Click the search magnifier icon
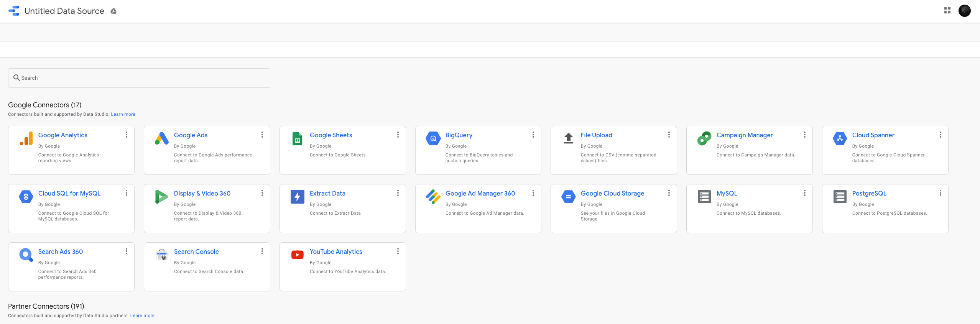The height and width of the screenshot is (324, 980). point(16,78)
